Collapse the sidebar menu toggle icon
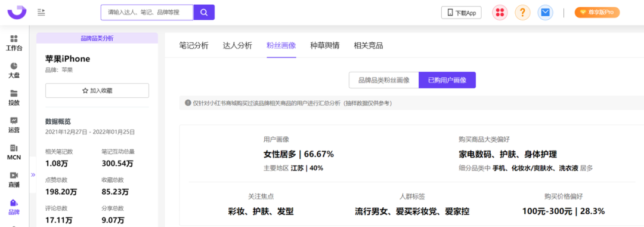The width and height of the screenshot is (644, 227). pos(41,12)
